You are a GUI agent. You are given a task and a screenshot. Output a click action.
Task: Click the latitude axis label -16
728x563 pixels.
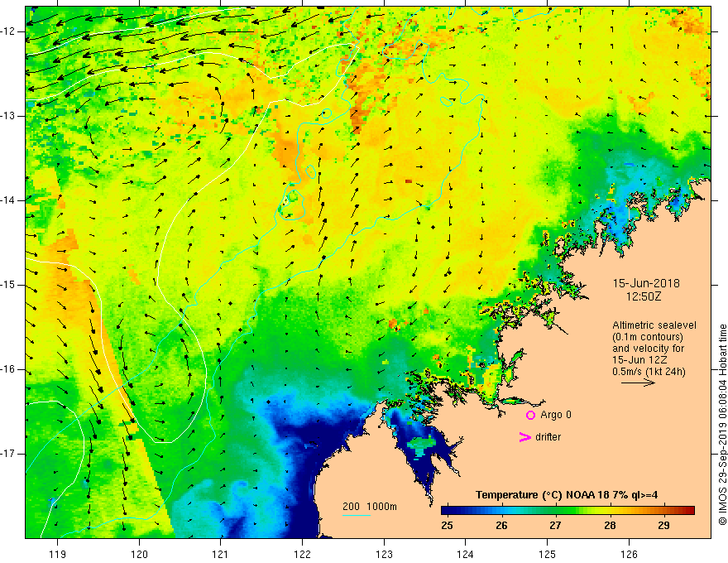[x=9, y=369]
